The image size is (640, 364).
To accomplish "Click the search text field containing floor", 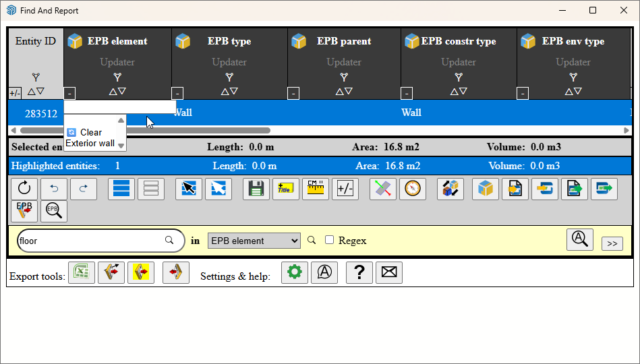I will [91, 241].
